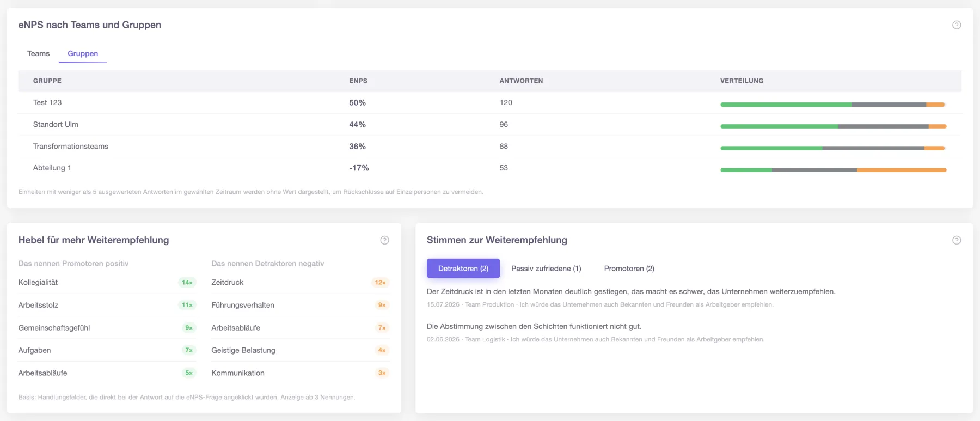
Task: Open help for eNPS nach Teams und Gruppen
Action: click(957, 25)
